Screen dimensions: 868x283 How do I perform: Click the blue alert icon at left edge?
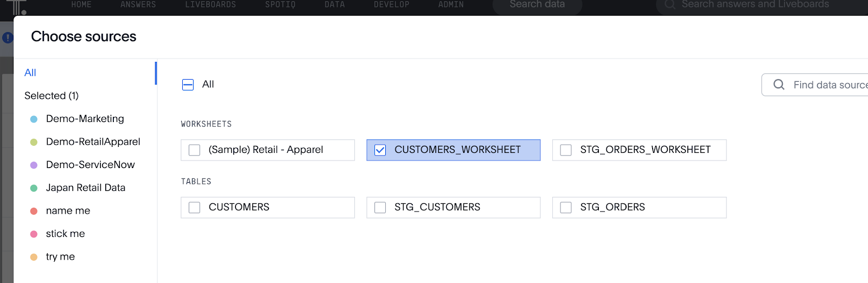click(8, 37)
